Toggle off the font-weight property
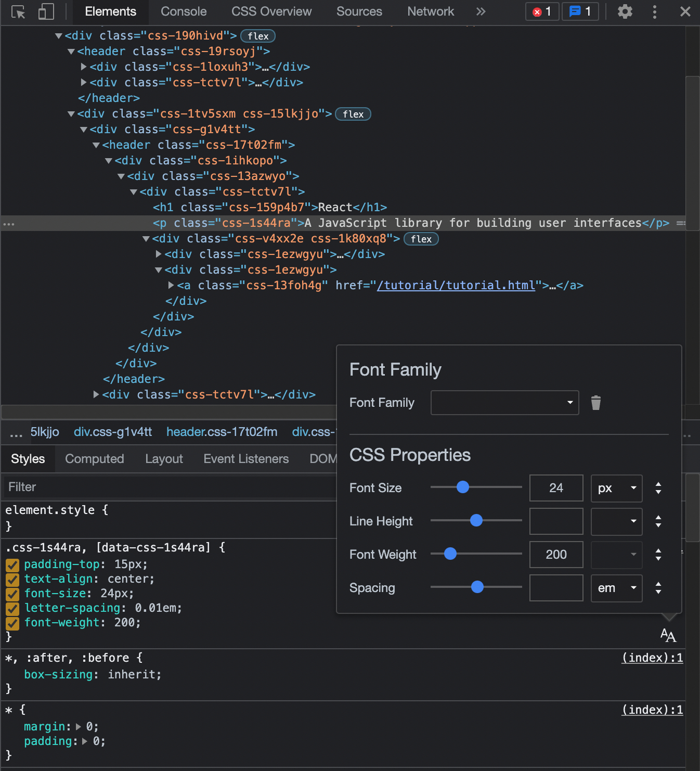700x771 pixels. pos(12,623)
